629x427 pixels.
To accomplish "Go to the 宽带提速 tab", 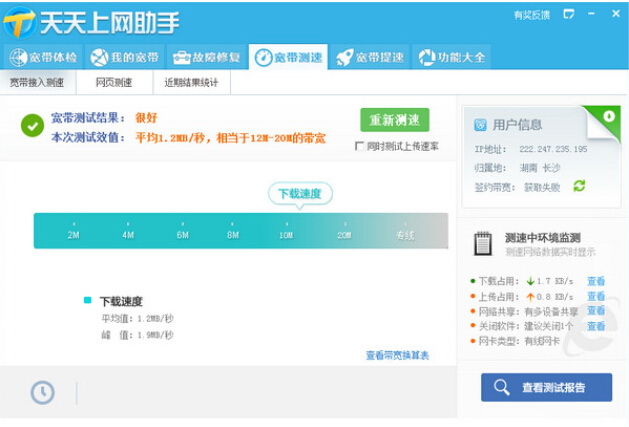I will (x=370, y=57).
